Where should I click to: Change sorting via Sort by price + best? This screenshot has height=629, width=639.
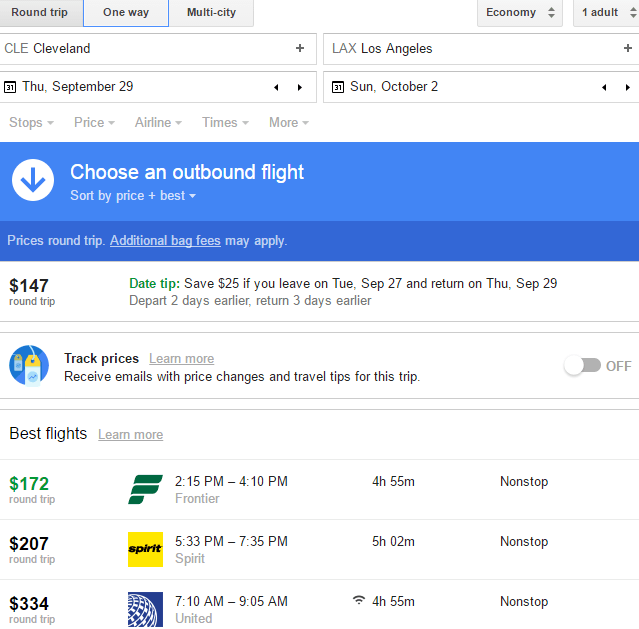(x=133, y=196)
